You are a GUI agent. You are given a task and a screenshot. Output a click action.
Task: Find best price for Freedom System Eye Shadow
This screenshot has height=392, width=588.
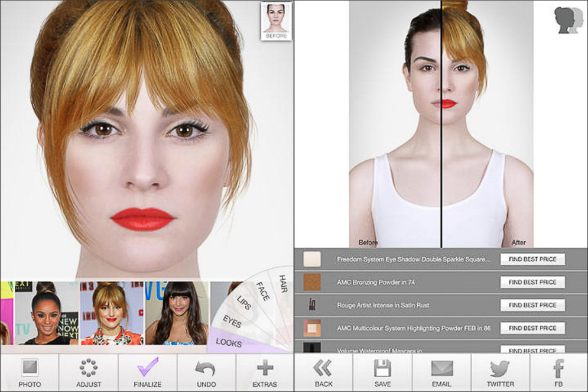532,259
